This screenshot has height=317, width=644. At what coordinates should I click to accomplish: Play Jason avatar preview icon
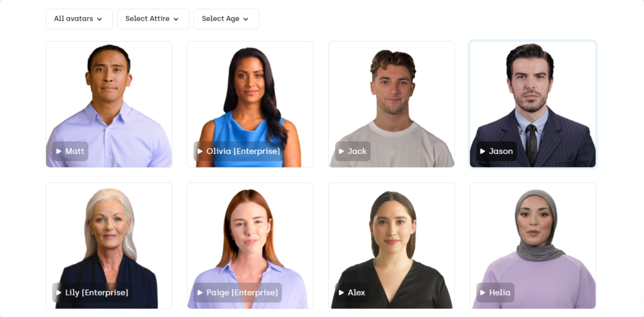pyautogui.click(x=482, y=151)
